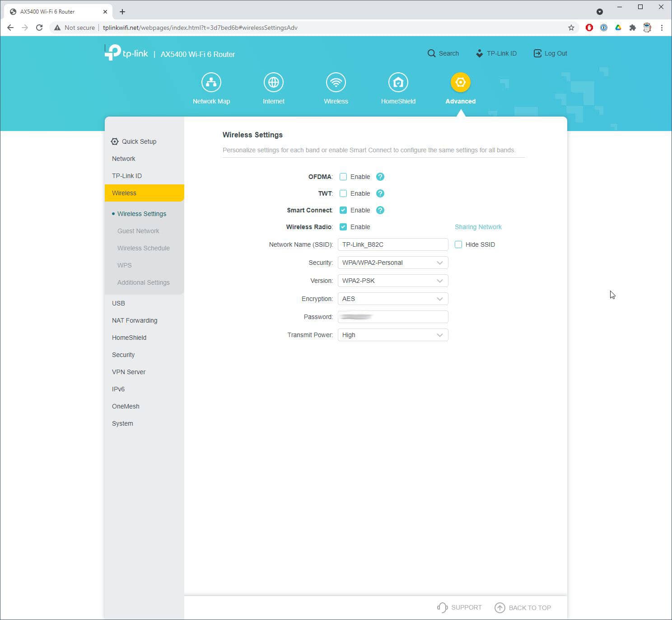Image resolution: width=672 pixels, height=620 pixels.
Task: Click the TP-Link ID header icon
Action: tap(479, 53)
